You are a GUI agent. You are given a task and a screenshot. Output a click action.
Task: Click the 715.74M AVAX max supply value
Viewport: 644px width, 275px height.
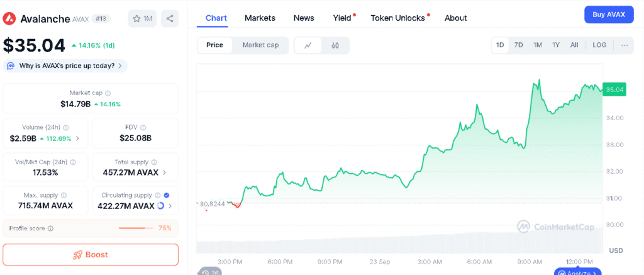tap(45, 206)
